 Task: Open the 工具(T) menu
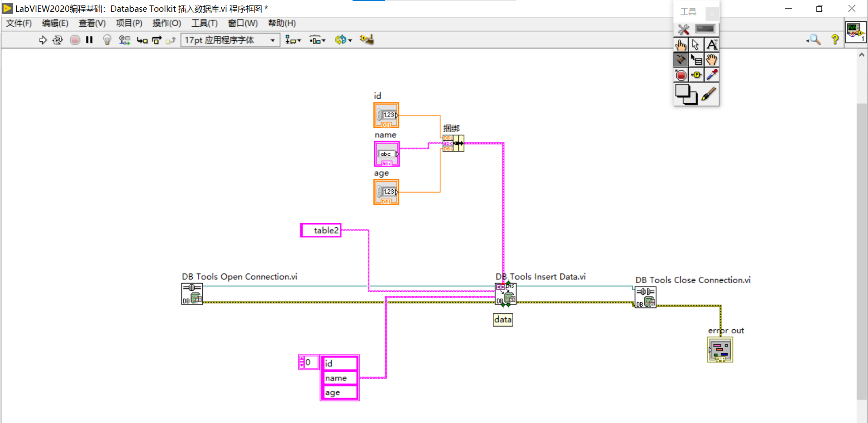(x=204, y=23)
